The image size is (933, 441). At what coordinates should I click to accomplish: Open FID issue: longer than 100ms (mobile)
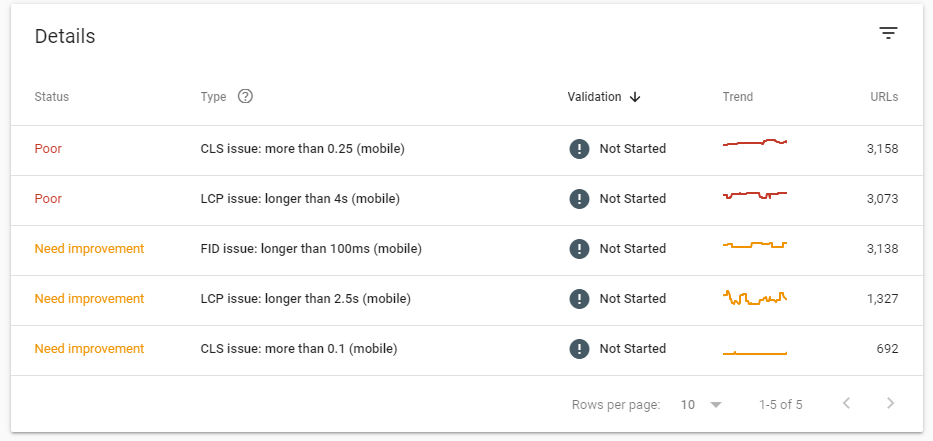click(x=311, y=249)
